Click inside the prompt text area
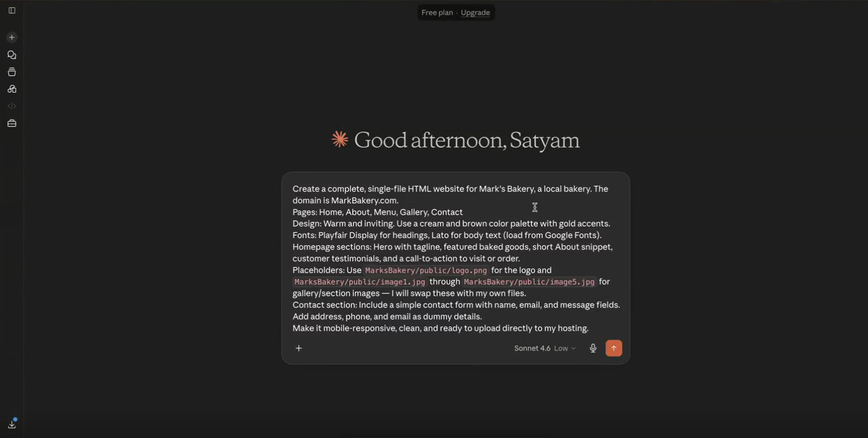This screenshot has height=438, width=868. point(456,258)
